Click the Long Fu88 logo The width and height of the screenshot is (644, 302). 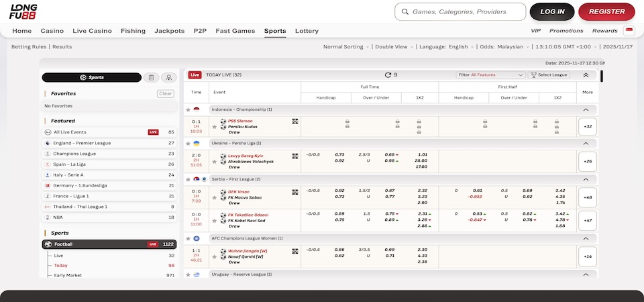[x=23, y=11]
